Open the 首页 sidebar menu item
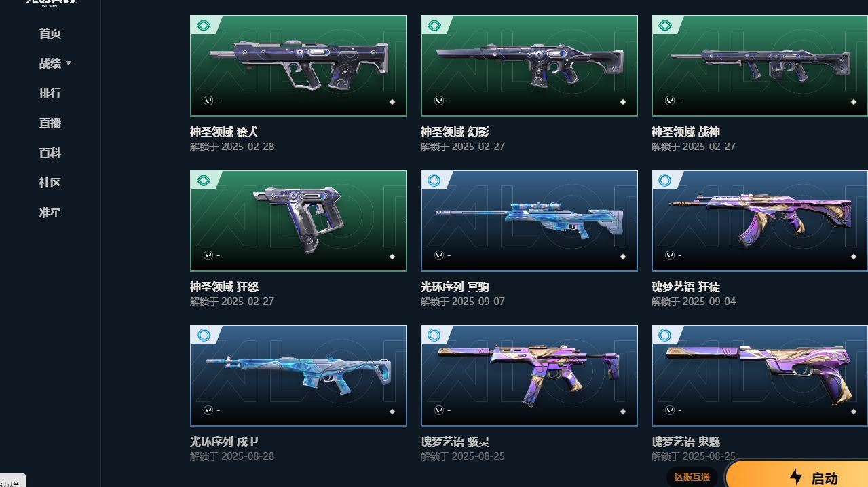The width and height of the screenshot is (868, 487). [x=50, y=33]
